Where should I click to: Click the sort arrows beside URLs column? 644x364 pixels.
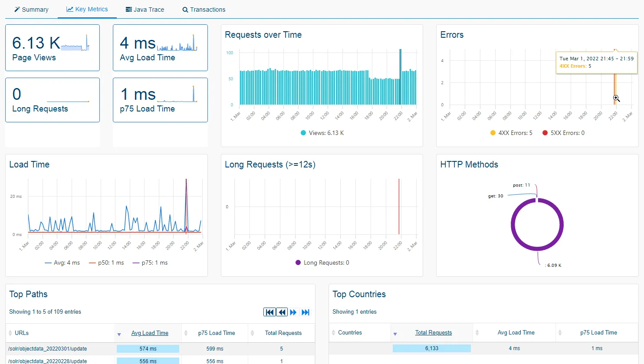coord(10,333)
